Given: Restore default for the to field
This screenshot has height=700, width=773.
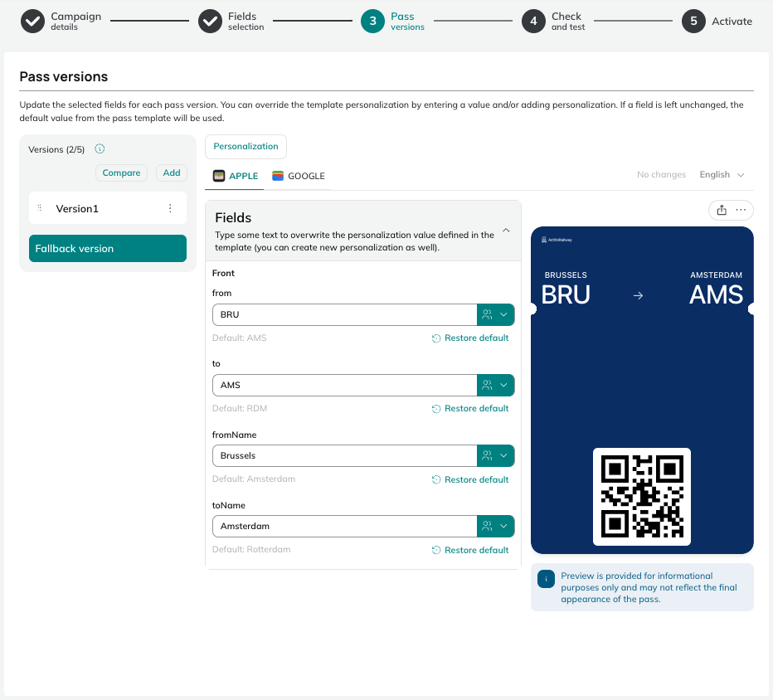Looking at the screenshot, I should point(470,408).
